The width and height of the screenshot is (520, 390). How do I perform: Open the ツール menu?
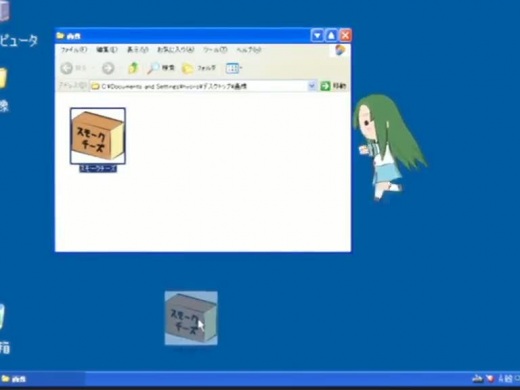click(x=215, y=50)
